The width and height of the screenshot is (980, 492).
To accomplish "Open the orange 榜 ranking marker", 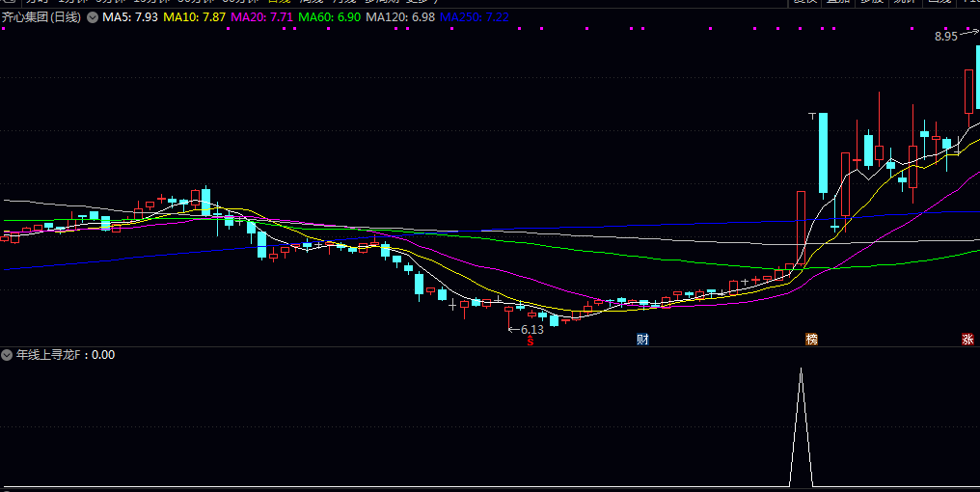I will 812,340.
